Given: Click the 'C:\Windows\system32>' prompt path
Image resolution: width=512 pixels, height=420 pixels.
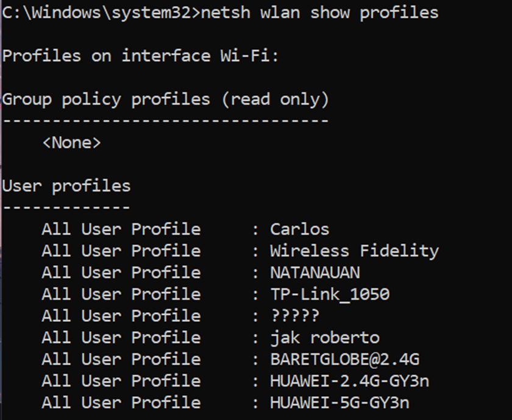Looking at the screenshot, I should [101, 13].
